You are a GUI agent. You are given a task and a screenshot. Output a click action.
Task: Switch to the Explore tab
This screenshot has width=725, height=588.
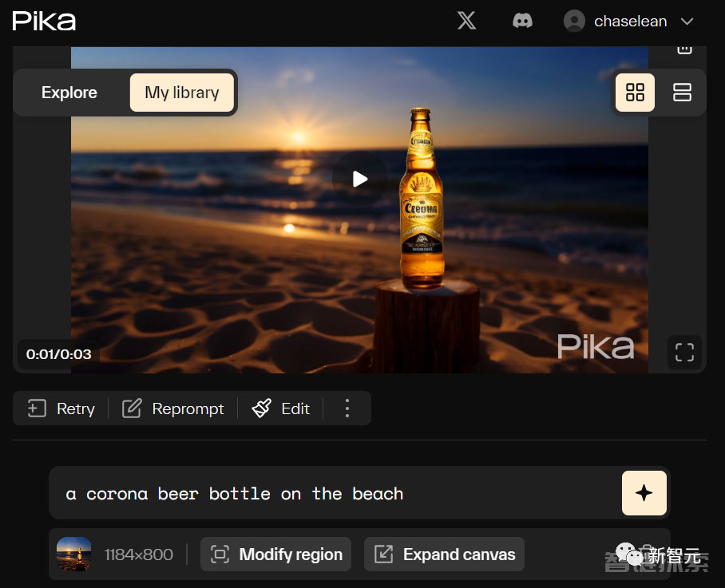[69, 93]
